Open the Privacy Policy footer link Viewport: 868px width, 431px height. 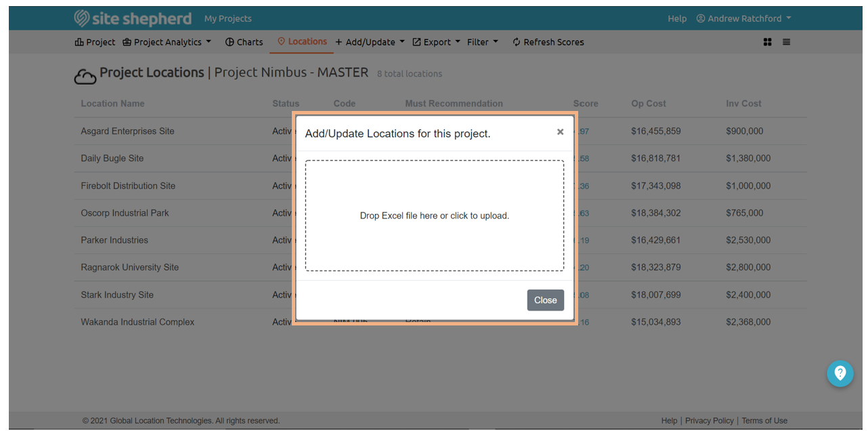[x=709, y=420]
